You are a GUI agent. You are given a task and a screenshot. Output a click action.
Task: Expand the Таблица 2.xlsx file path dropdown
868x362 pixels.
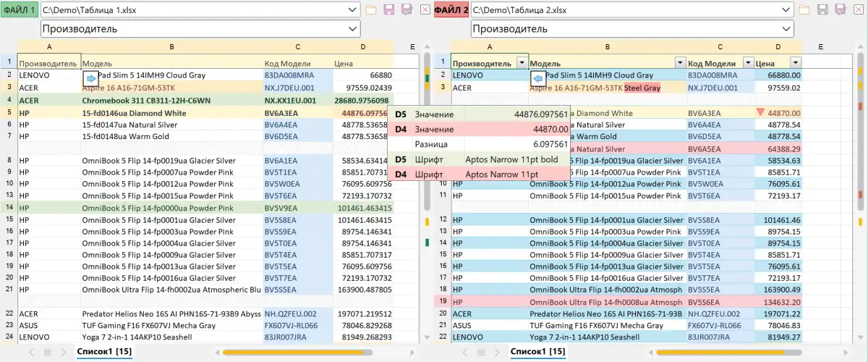(785, 9)
